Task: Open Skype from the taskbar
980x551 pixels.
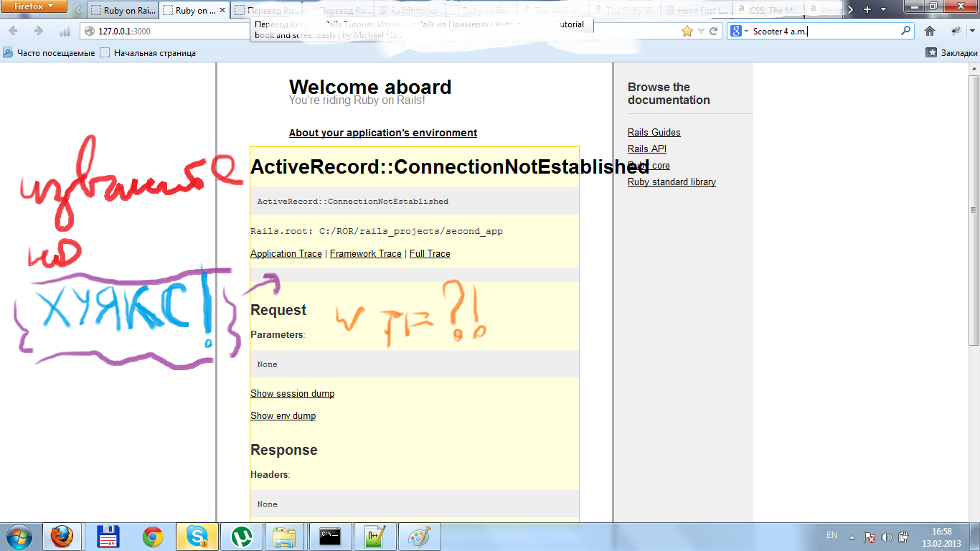Action: click(x=197, y=537)
